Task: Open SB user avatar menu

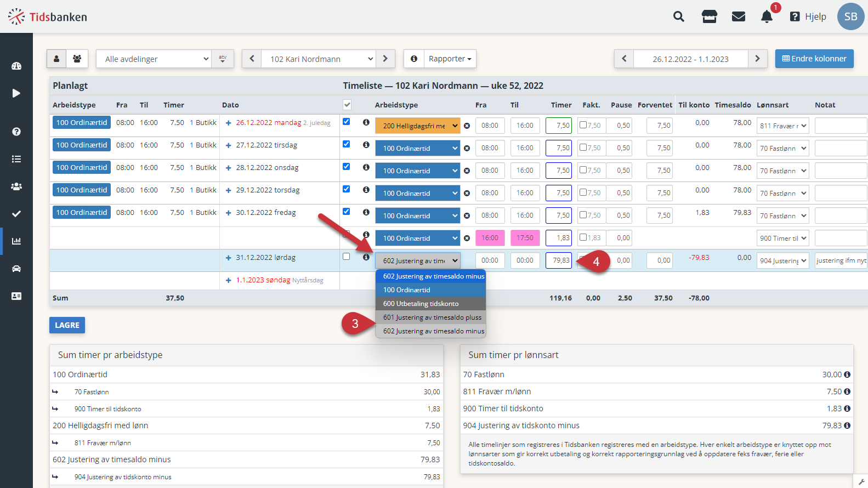Action: 850,16
